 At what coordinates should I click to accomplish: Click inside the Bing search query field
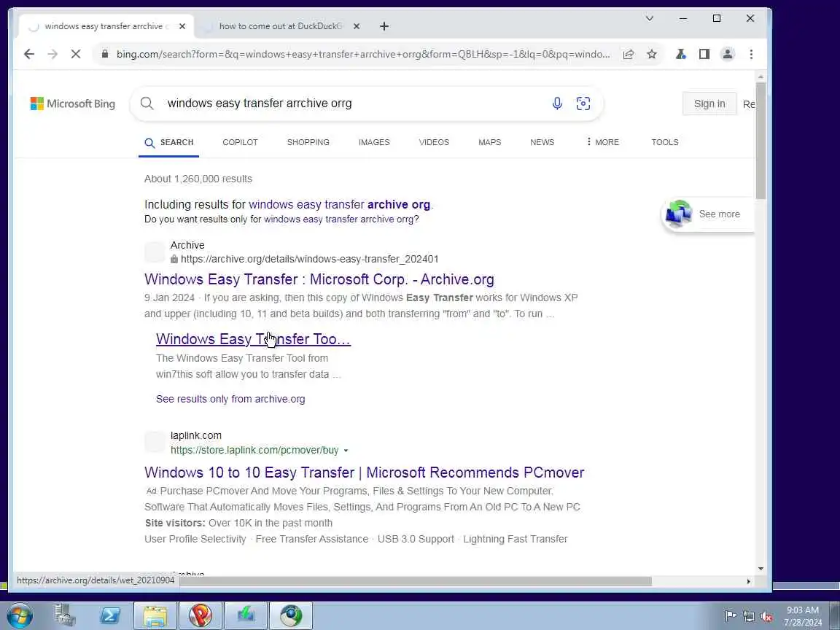click(x=354, y=104)
